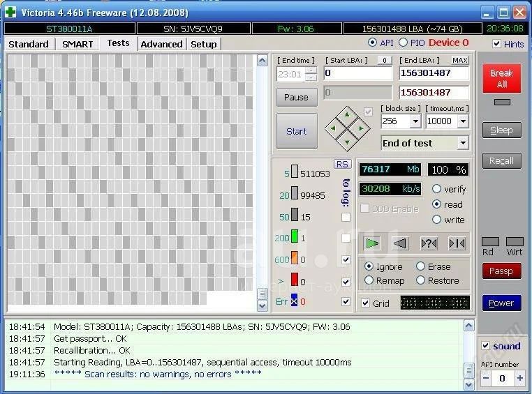The height and width of the screenshot is (394, 532).
Task: Click the green forward play scan icon
Action: (372, 243)
